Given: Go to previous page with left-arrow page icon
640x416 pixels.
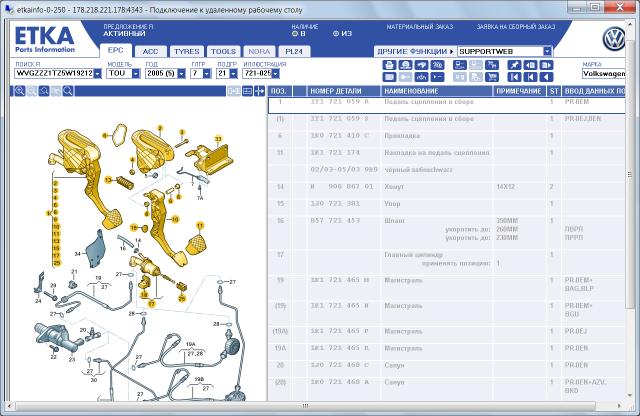Looking at the screenshot, I should [530, 65].
